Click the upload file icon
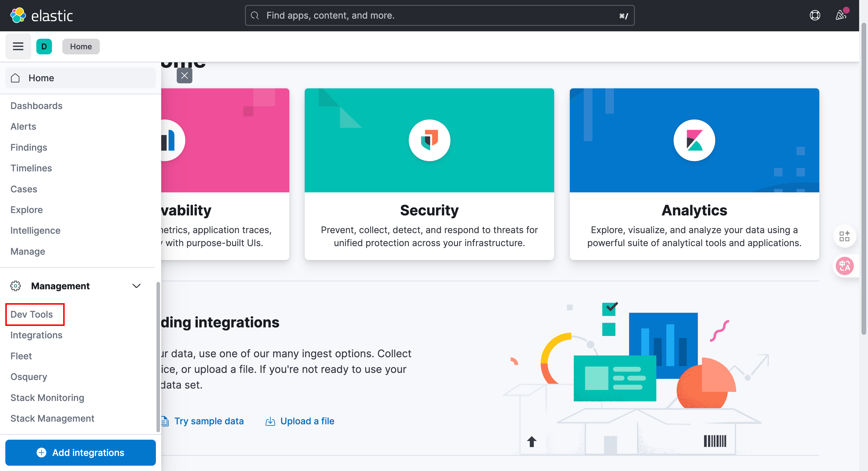The width and height of the screenshot is (868, 471). 270,421
